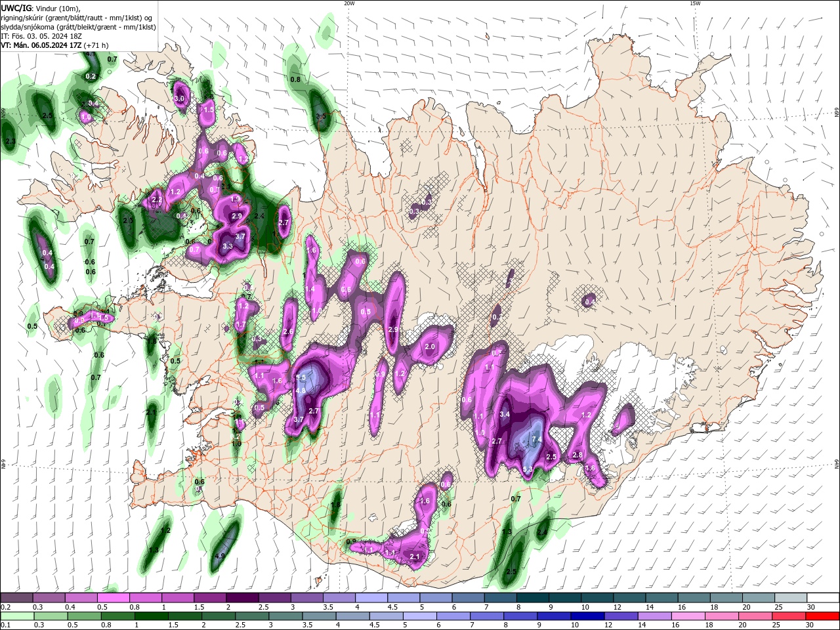Click the dark blue 10 swatch on the rain scale
The height and width of the screenshot is (630, 840).
coord(586,616)
